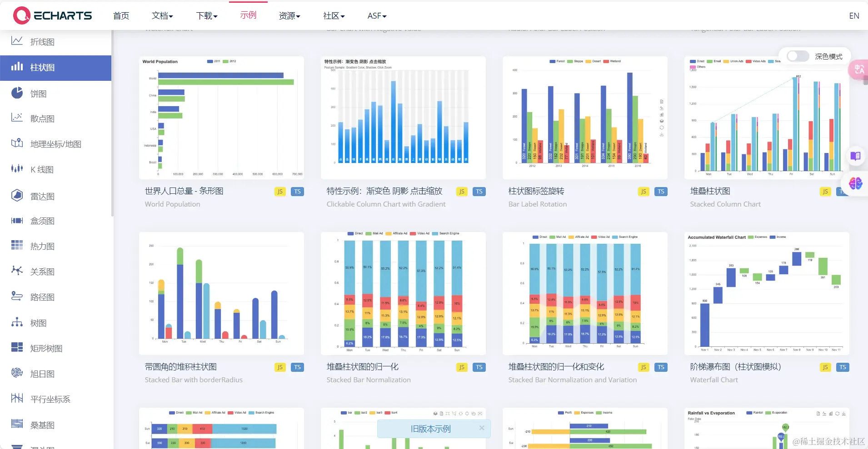This screenshot has width=868, height=449.
Task: Open the 社区 menu item
Action: [333, 15]
